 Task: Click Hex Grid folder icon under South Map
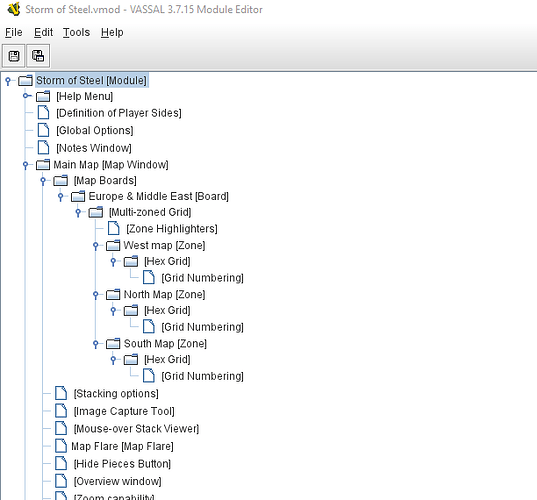coord(131,359)
